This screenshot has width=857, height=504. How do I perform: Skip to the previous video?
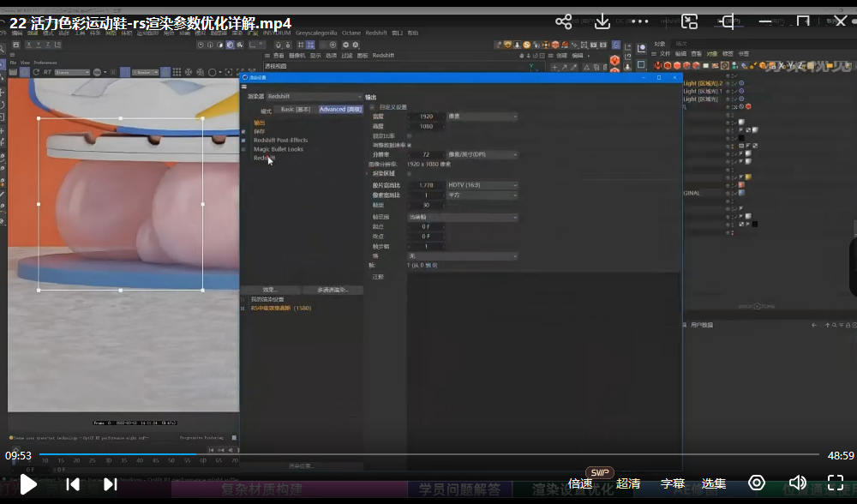73,484
